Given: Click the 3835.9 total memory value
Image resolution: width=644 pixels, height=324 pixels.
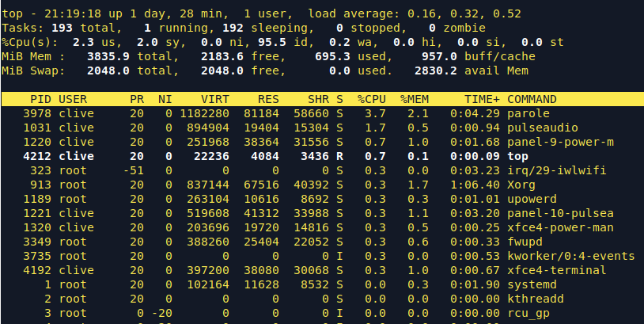Looking at the screenshot, I should (108, 57).
